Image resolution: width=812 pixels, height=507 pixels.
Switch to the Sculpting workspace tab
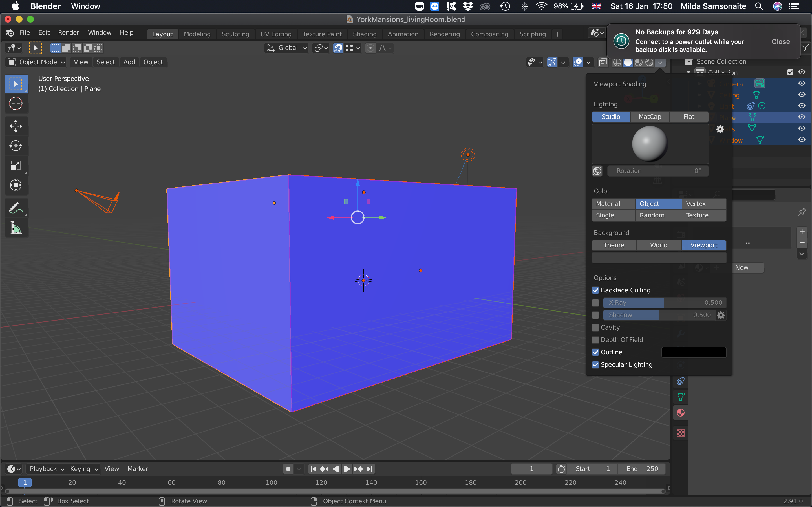[x=235, y=34]
